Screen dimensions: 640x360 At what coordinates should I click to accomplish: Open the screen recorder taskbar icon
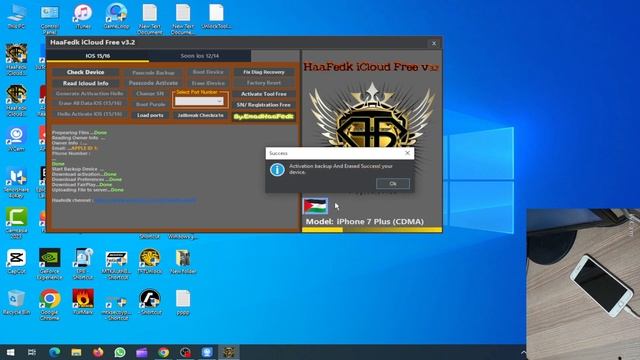[x=185, y=352]
